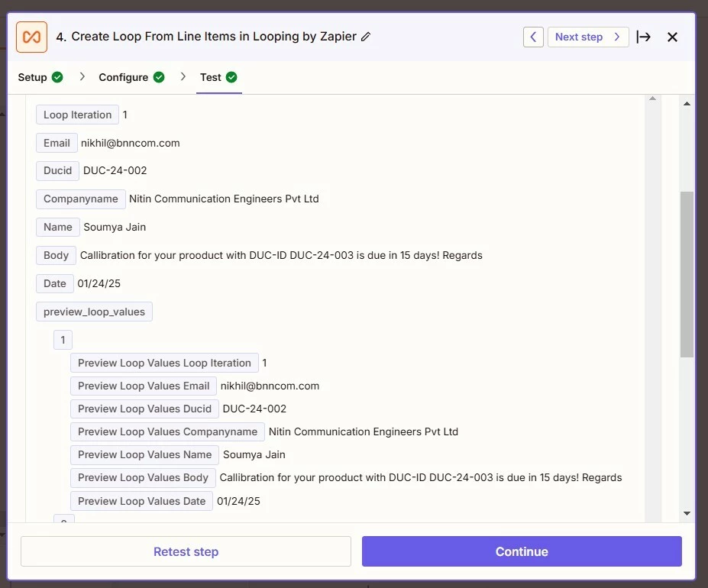
Task: Click the green check next to Setup
Action: 57,77
